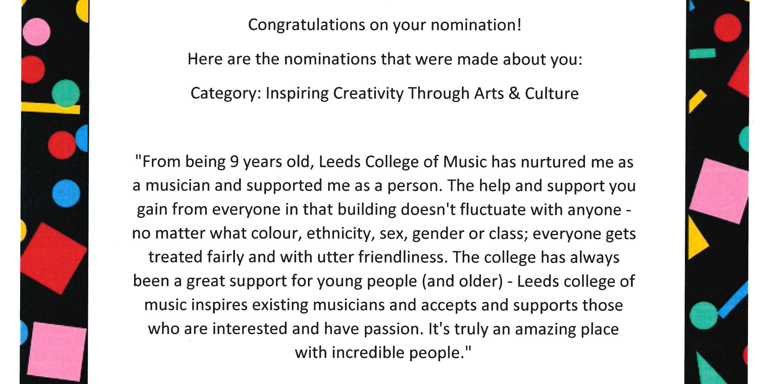Select the 'Here are the nominations' line
Screen dimensions: 770x384
click(385, 59)
